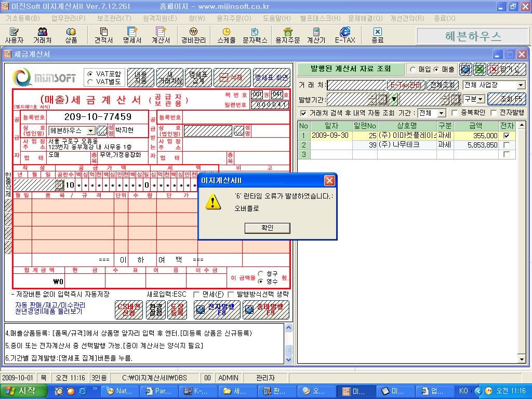Open 견적서 from the toolbar

click(103, 35)
